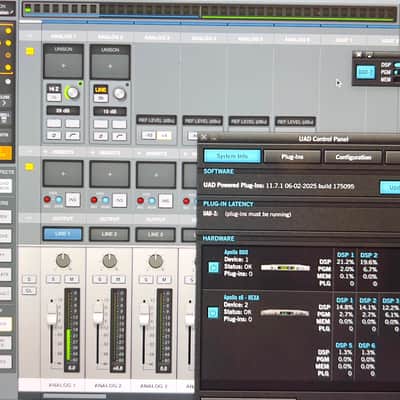Click the UAD Meter window's blue panel button
This screenshot has width=400, height=400.
pyautogui.click(x=365, y=72)
